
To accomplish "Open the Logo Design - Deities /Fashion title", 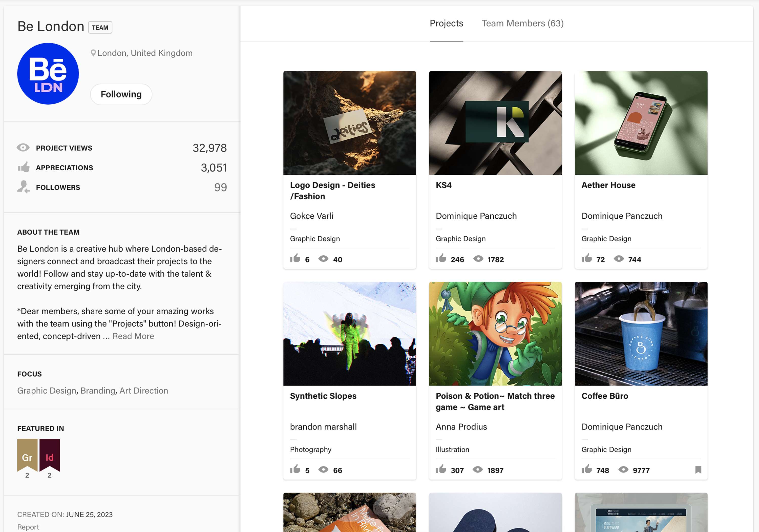I will click(332, 191).
